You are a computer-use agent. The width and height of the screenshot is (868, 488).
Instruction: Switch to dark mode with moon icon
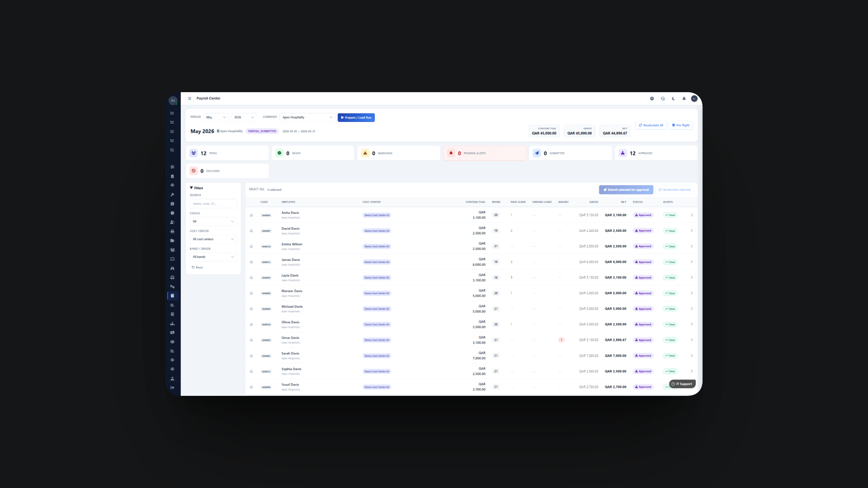[673, 99]
